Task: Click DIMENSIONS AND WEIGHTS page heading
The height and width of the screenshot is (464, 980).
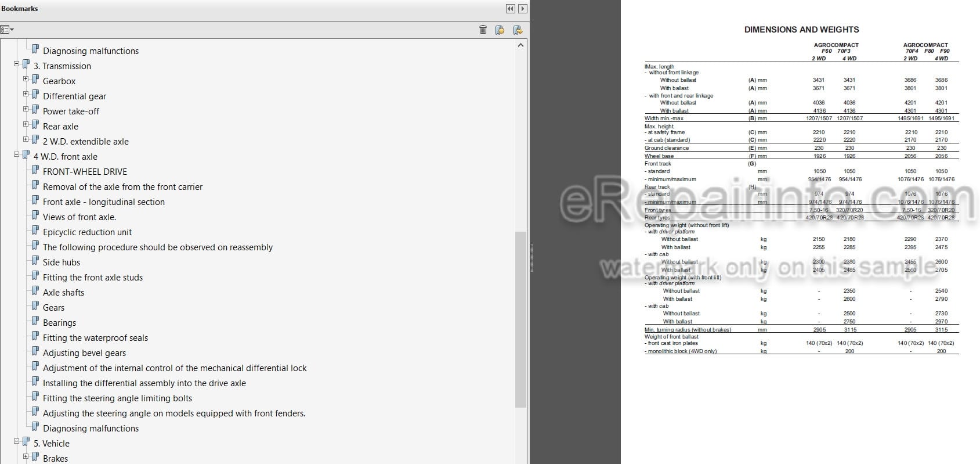Action: 801,30
